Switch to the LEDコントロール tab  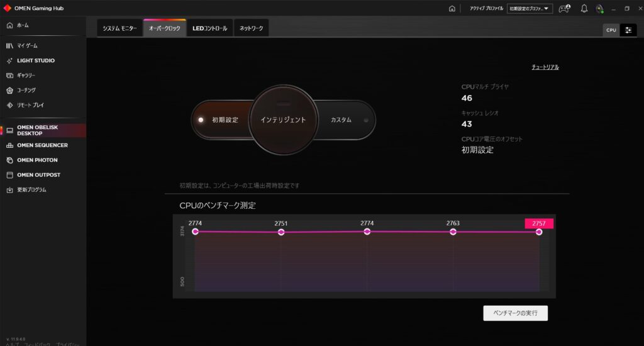click(209, 28)
